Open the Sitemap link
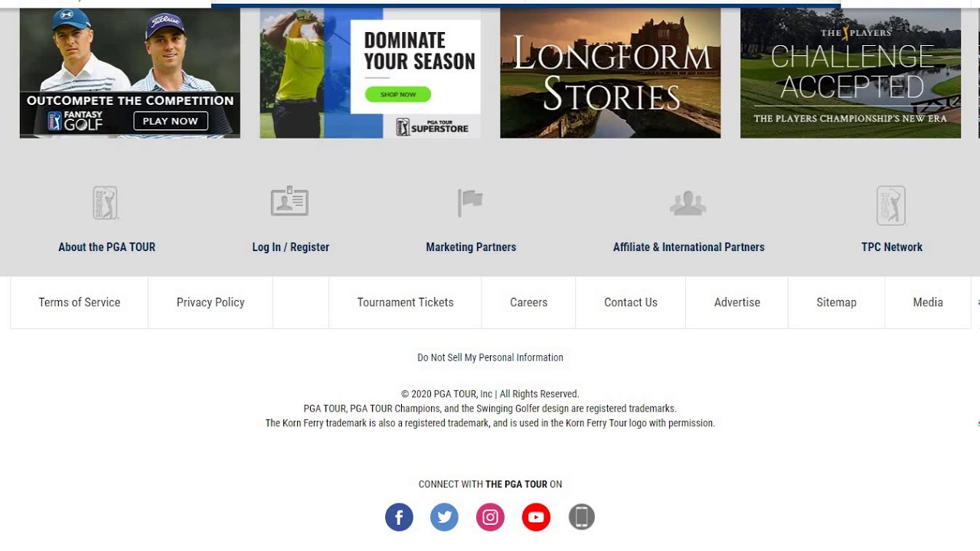Screen dimensions: 980x551 point(836,302)
